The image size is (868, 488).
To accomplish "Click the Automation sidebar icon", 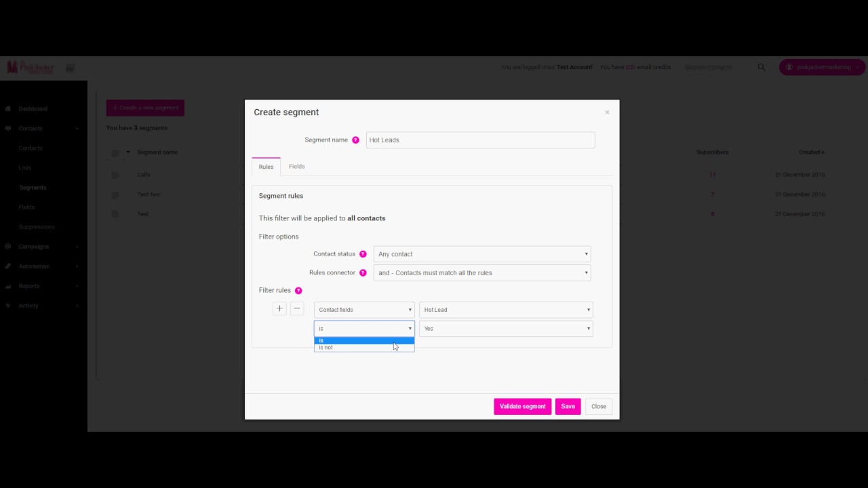I will point(8,266).
